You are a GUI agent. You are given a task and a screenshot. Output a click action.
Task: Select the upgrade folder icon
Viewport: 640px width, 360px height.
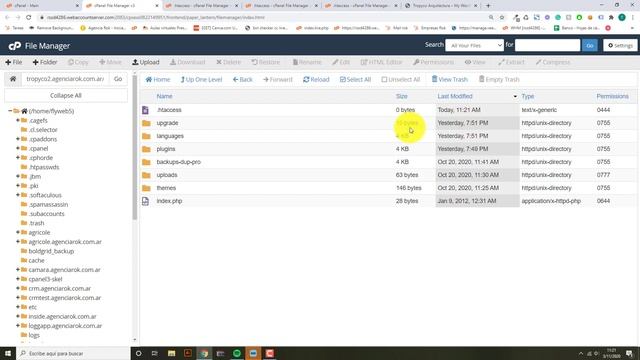click(x=146, y=123)
